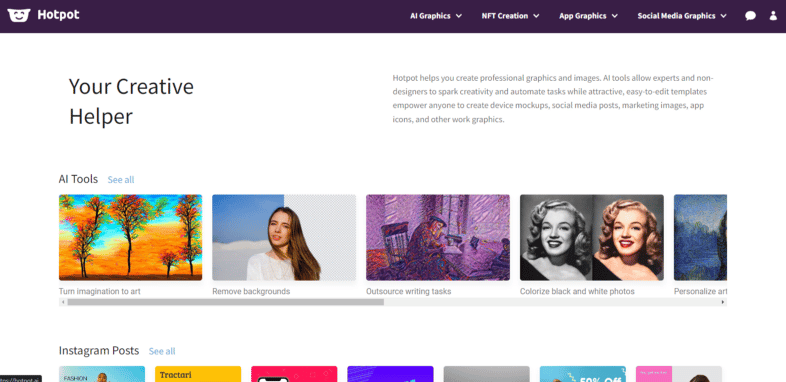Open the Personalize art thumbnail
This screenshot has height=382, width=786.
coord(700,238)
